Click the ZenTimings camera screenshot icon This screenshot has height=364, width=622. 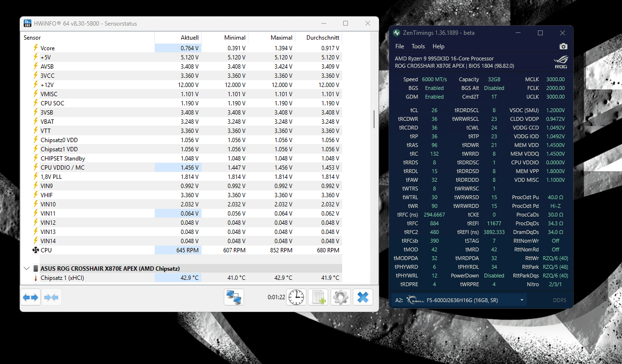[x=564, y=46]
